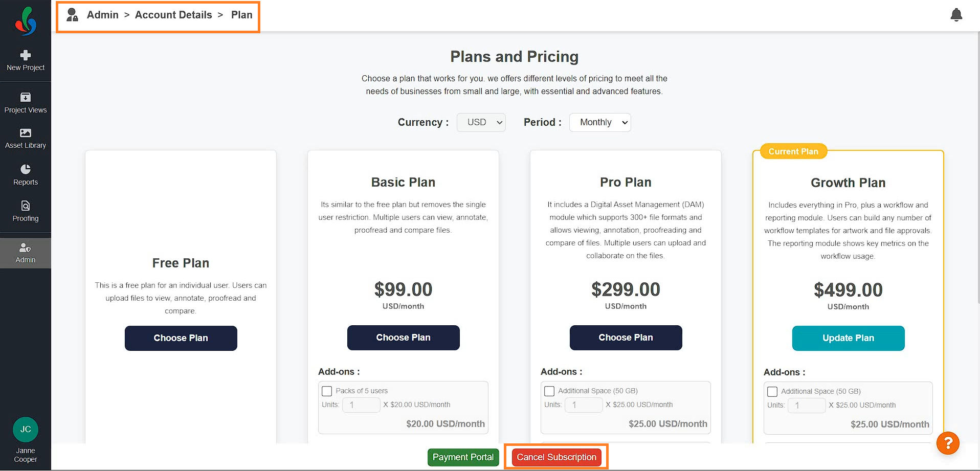980x471 pixels.
Task: Click the notifications bell icon
Action: [x=956, y=15]
